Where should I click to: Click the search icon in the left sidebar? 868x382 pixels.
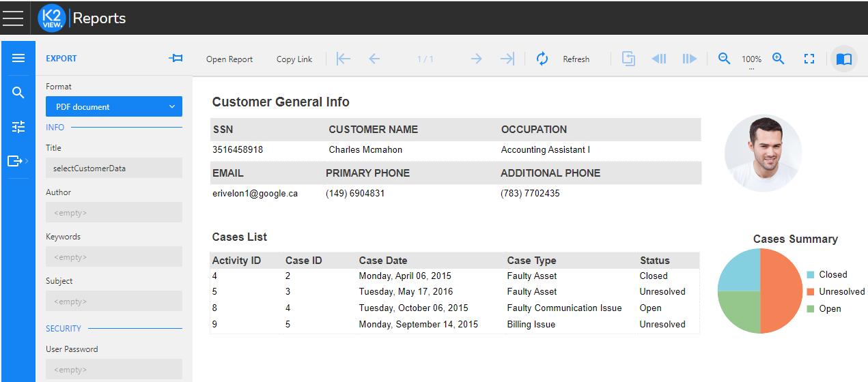[x=18, y=93]
